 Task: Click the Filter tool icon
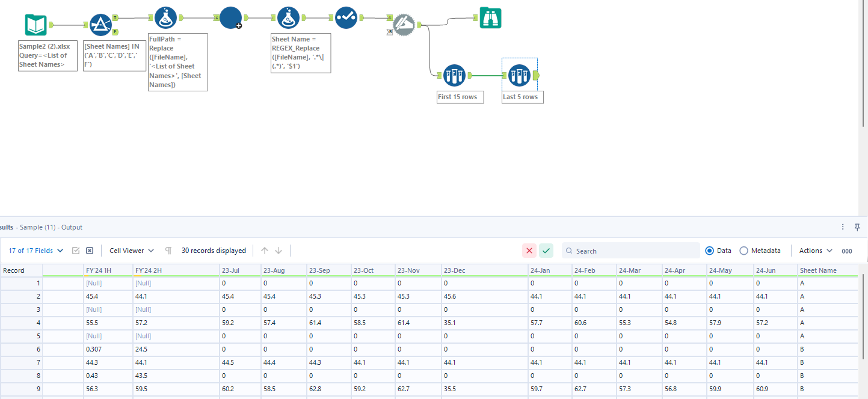(x=100, y=25)
